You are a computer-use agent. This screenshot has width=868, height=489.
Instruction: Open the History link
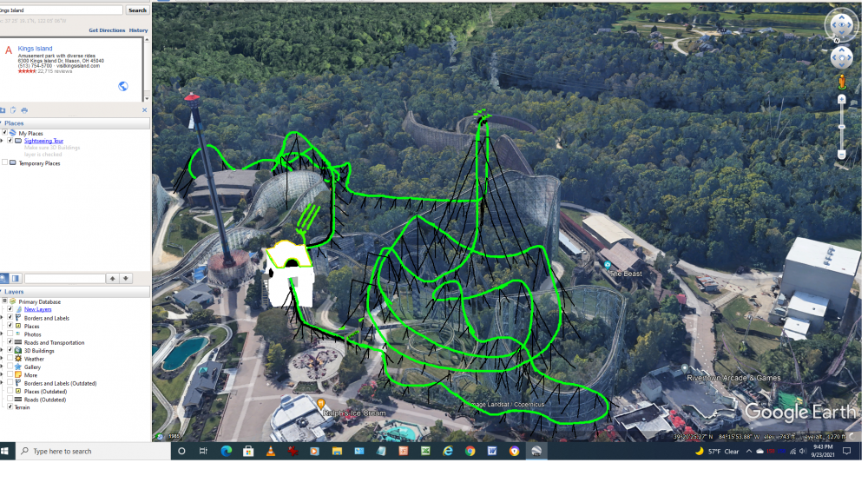[138, 30]
